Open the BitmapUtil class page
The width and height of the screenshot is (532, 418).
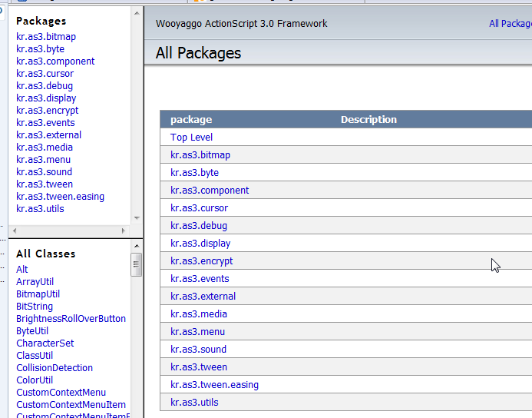pos(38,294)
